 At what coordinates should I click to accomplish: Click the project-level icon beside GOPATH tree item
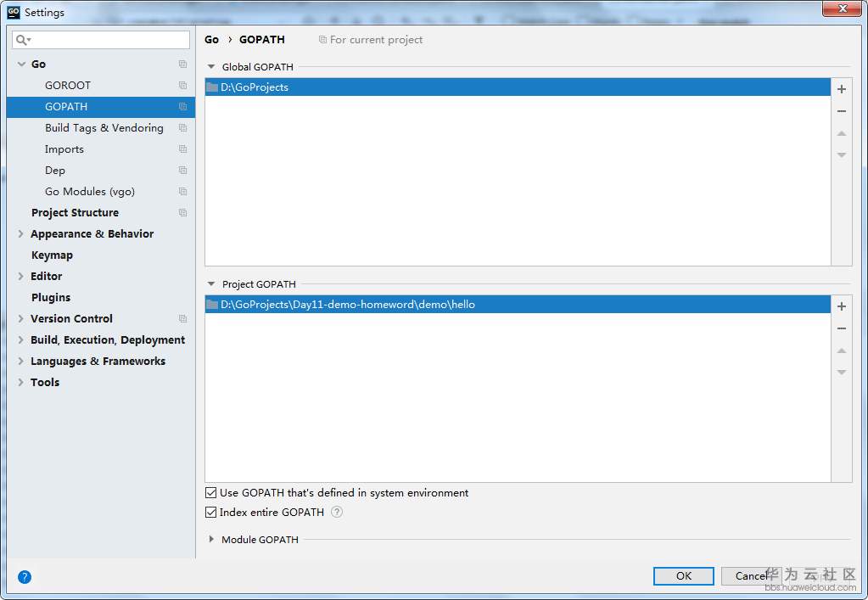(x=182, y=106)
